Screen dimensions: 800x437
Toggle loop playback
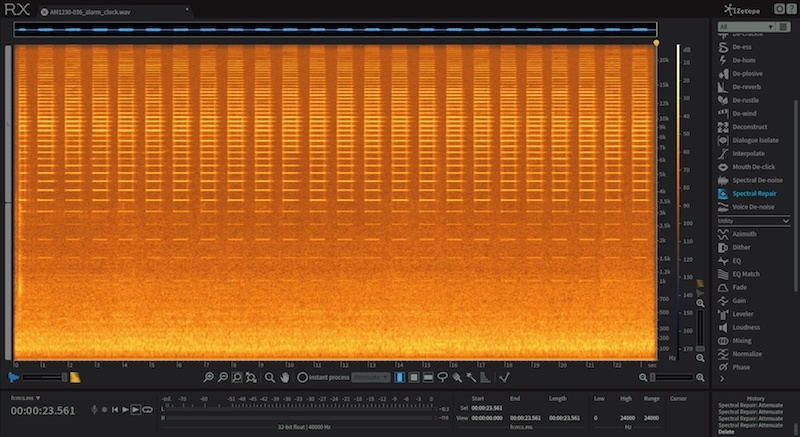147,409
